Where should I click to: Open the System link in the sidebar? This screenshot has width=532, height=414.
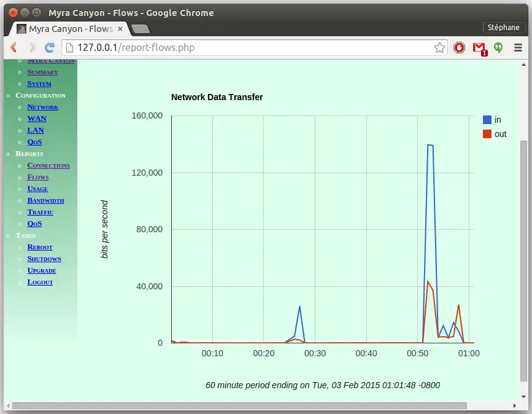(x=39, y=84)
